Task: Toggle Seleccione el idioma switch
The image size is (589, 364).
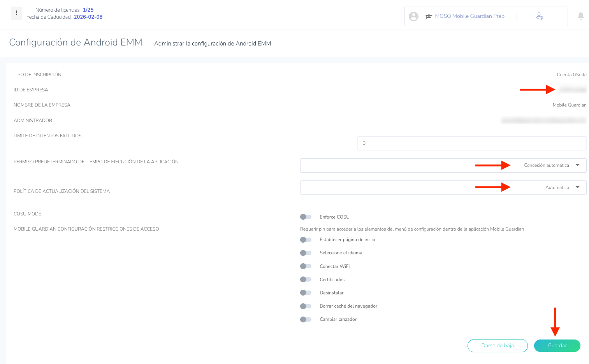Action: pyautogui.click(x=306, y=253)
